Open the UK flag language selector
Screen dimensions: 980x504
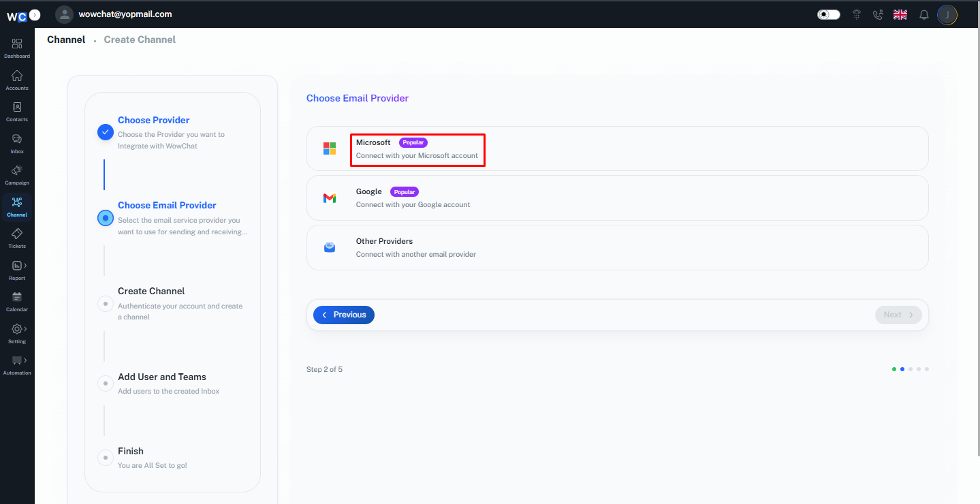pos(900,14)
